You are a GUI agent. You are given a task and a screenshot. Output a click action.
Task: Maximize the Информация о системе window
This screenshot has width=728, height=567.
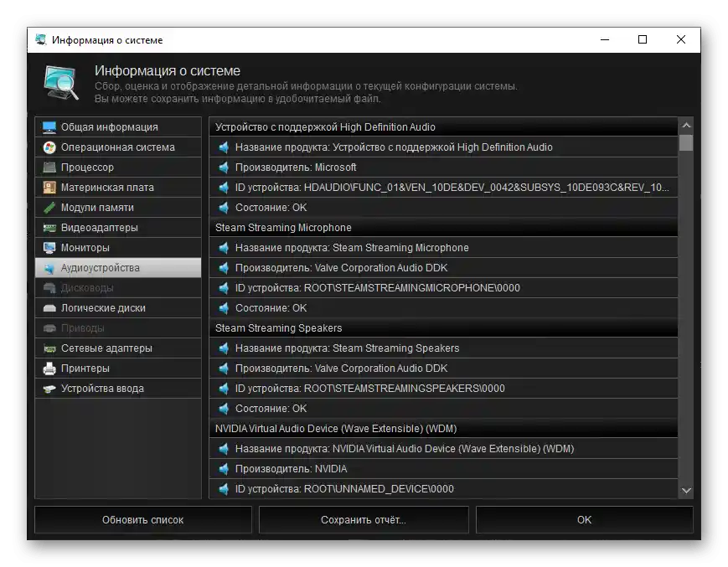click(x=643, y=40)
